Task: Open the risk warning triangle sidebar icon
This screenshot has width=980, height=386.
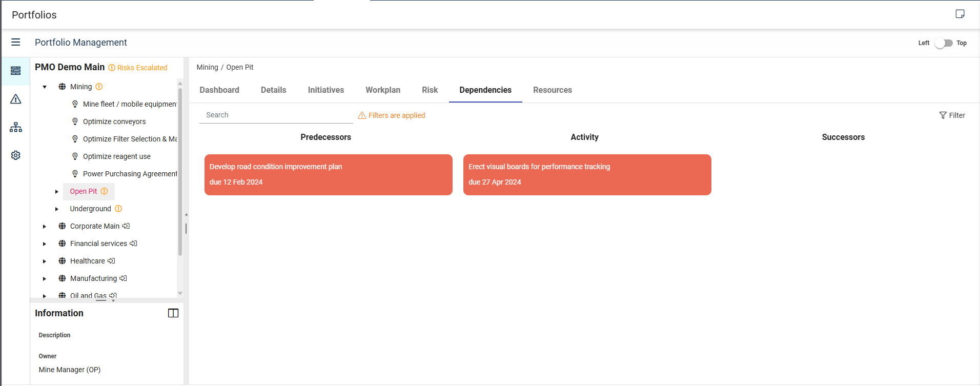Action: 16,99
